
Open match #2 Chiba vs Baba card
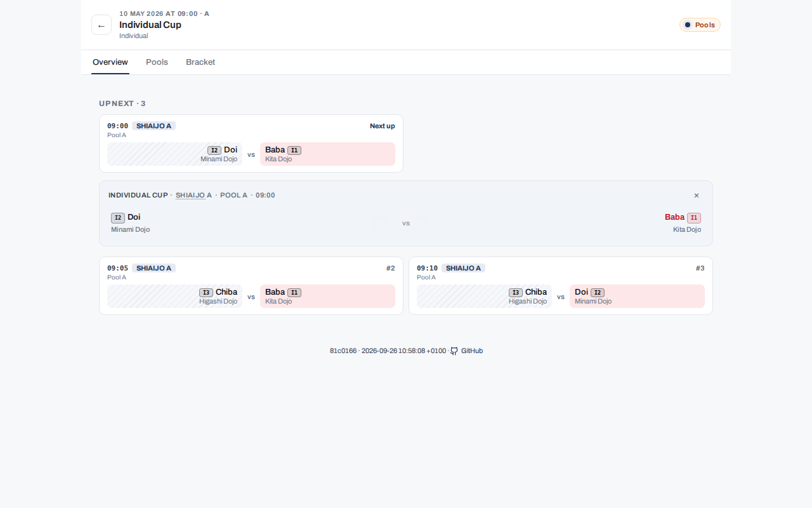251,286
